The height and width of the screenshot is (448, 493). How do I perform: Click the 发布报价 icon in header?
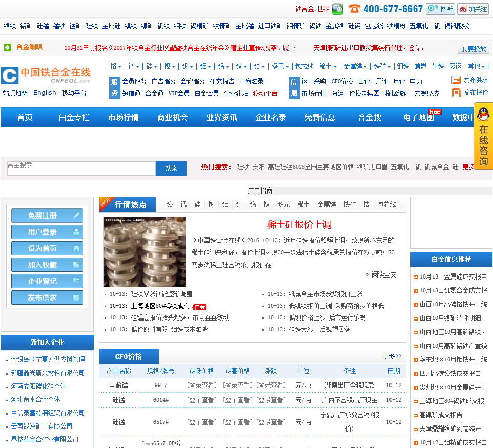point(456,93)
